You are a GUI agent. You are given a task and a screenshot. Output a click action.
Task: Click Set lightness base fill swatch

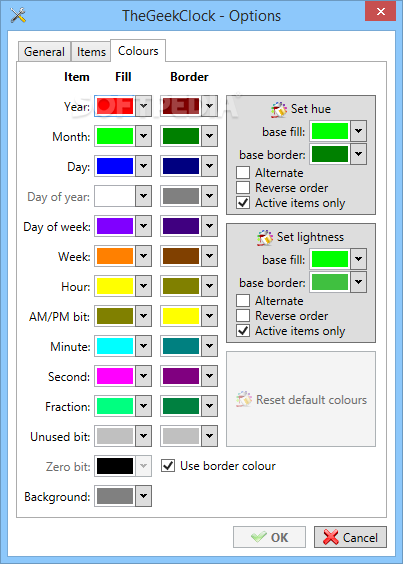(330, 259)
